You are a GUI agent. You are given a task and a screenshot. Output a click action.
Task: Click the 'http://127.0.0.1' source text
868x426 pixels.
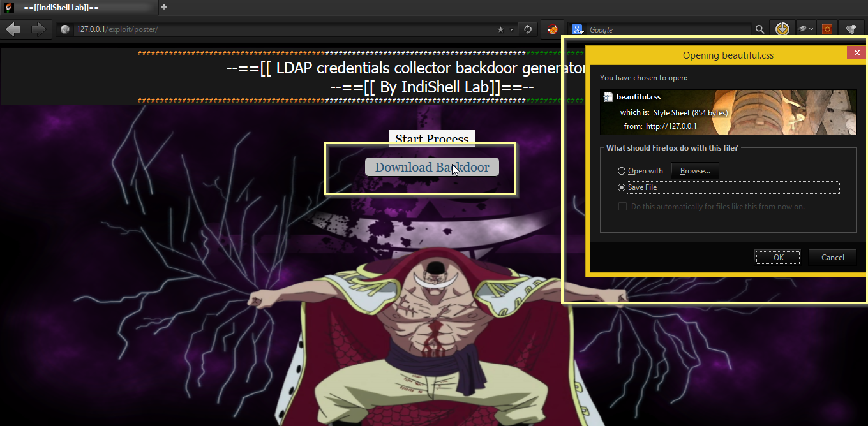point(671,126)
